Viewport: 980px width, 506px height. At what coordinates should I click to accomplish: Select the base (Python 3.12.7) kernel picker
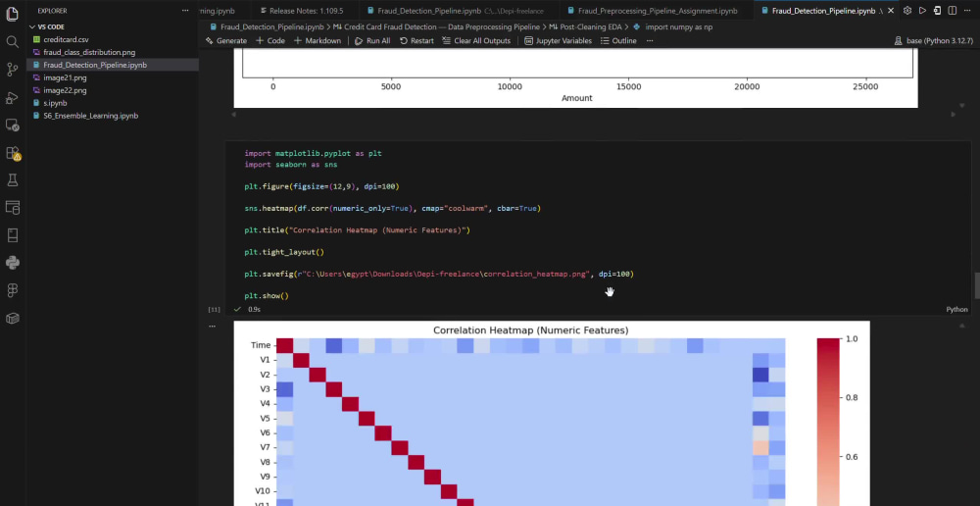934,40
